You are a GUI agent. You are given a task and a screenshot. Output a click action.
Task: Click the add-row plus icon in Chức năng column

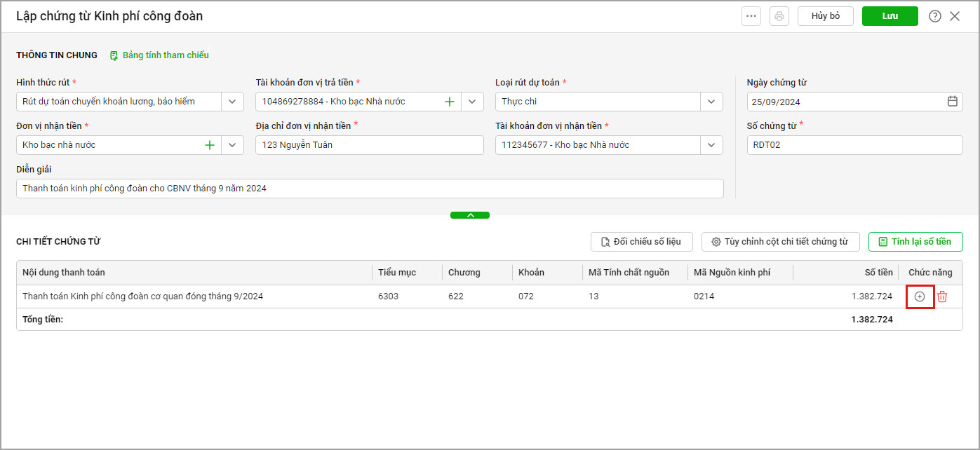(x=920, y=296)
